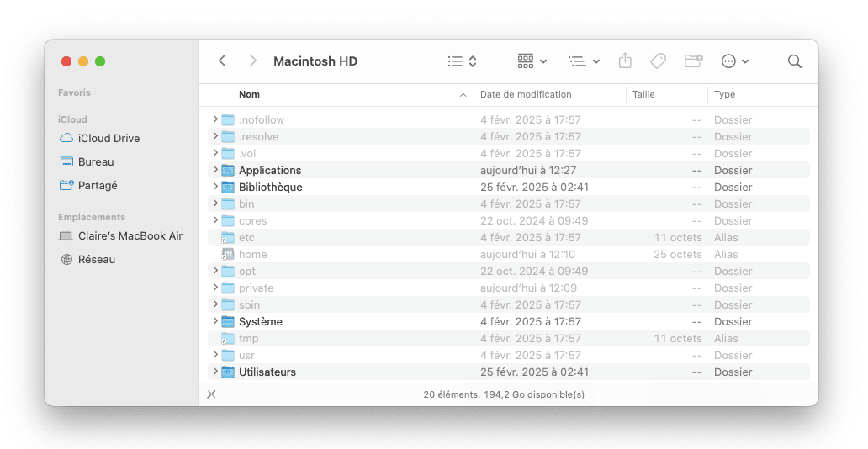Expand the usr folder

(215, 355)
